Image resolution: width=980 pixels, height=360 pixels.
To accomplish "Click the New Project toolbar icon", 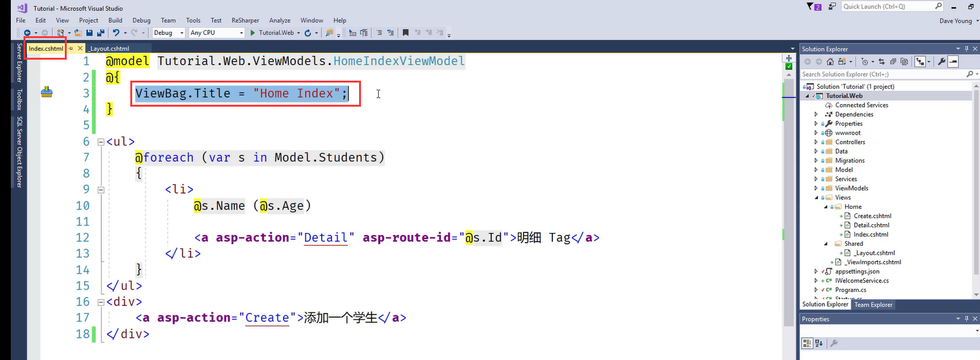I will click(61, 32).
